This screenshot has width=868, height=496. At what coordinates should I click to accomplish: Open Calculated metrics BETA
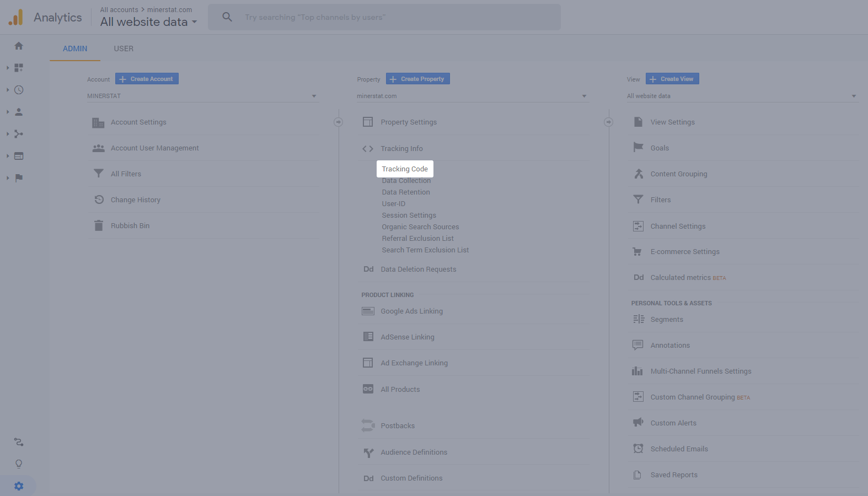688,278
